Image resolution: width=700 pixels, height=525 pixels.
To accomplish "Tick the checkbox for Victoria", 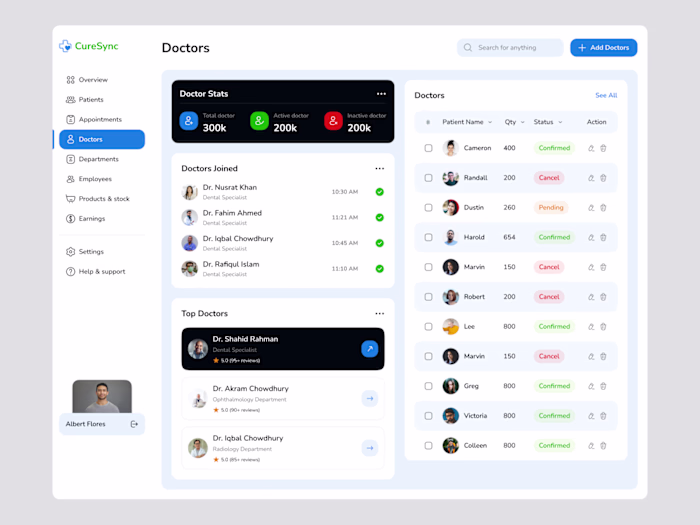I will click(x=428, y=416).
